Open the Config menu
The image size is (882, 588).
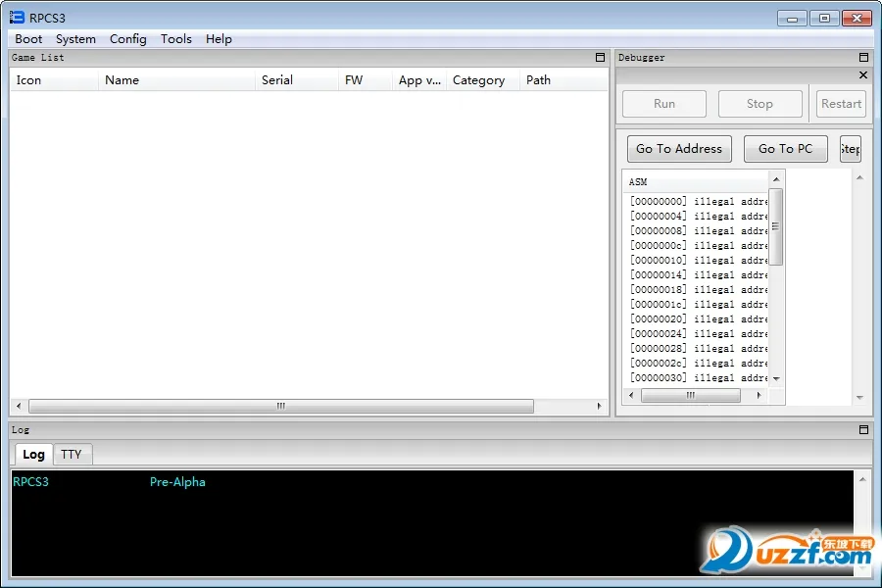(x=127, y=39)
